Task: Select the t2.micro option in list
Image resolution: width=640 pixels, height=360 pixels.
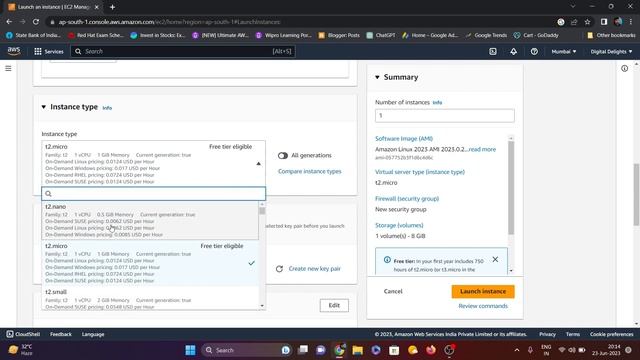Action: pyautogui.click(x=150, y=263)
